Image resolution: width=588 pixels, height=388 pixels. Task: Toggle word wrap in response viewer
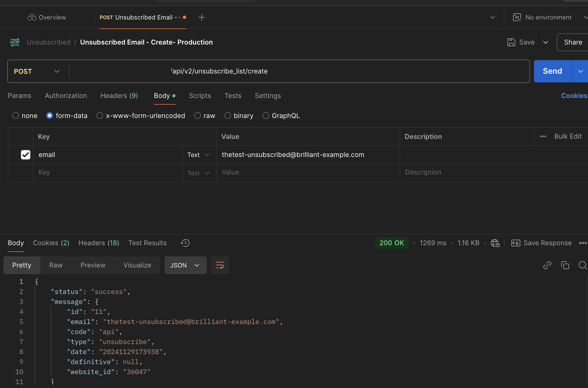tap(220, 265)
